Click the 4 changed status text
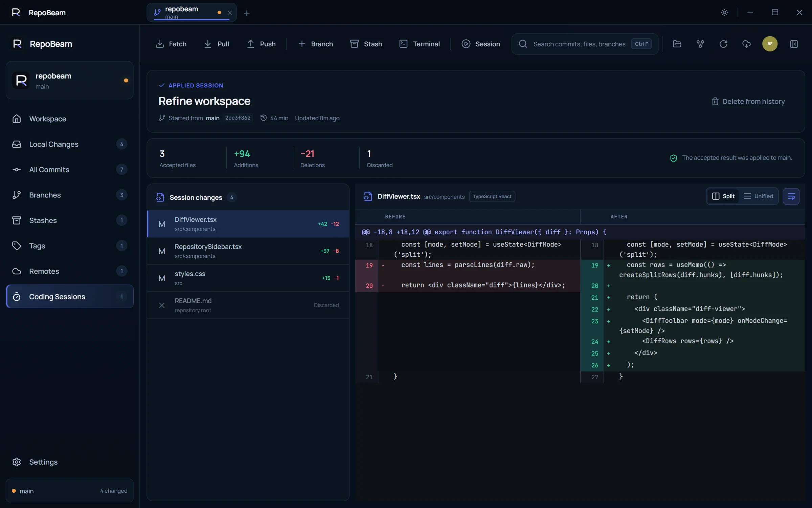 coord(114,491)
